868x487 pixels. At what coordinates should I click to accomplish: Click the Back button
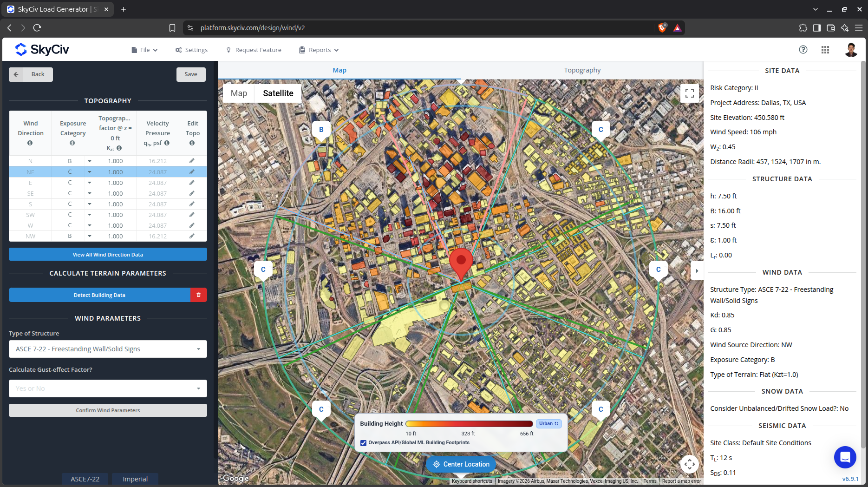point(31,74)
